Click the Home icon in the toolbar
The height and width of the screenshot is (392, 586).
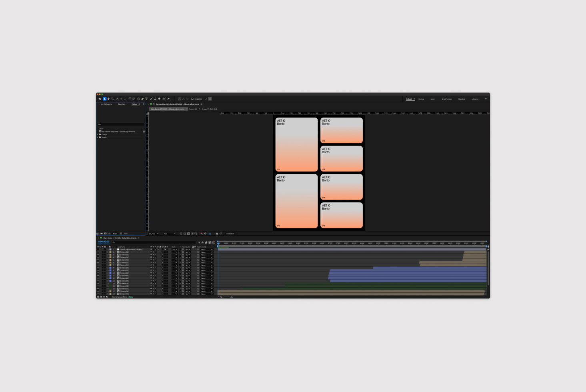pyautogui.click(x=100, y=99)
